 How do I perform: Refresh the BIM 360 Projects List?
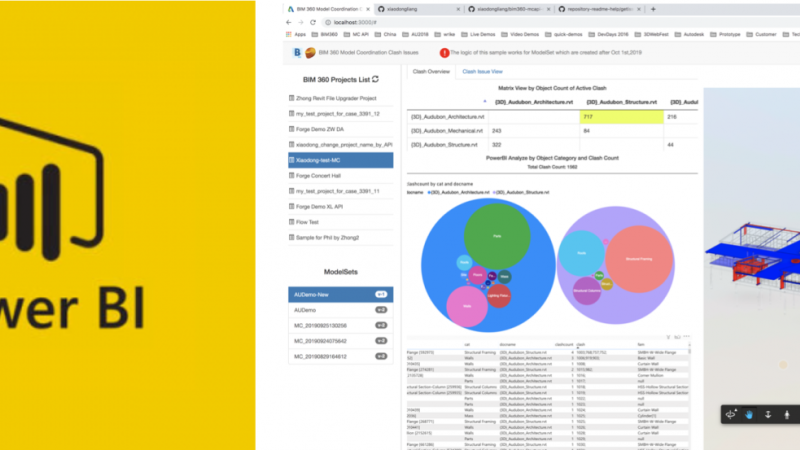376,79
